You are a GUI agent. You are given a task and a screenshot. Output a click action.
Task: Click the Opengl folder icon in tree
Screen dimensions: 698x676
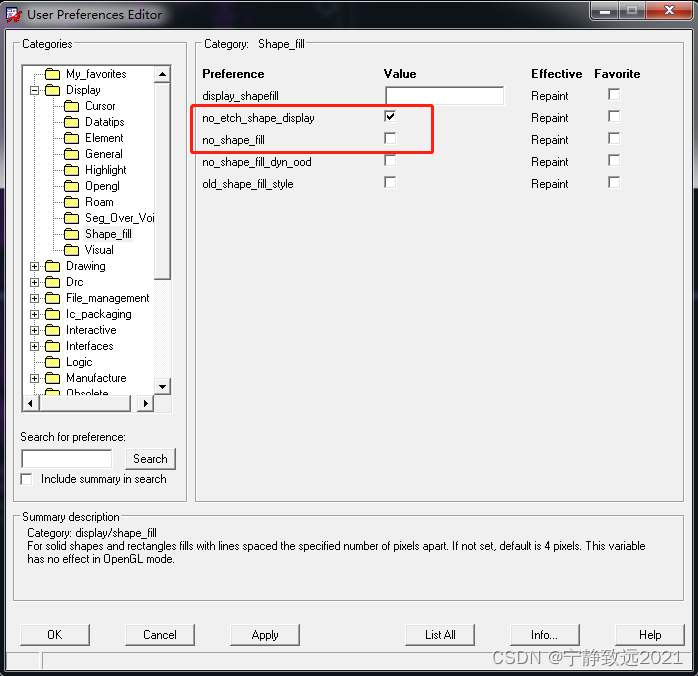pyautogui.click(x=72, y=186)
